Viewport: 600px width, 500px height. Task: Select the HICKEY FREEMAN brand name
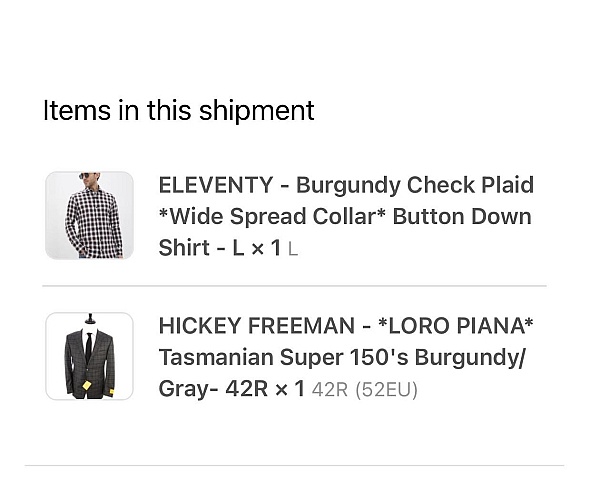point(257,326)
